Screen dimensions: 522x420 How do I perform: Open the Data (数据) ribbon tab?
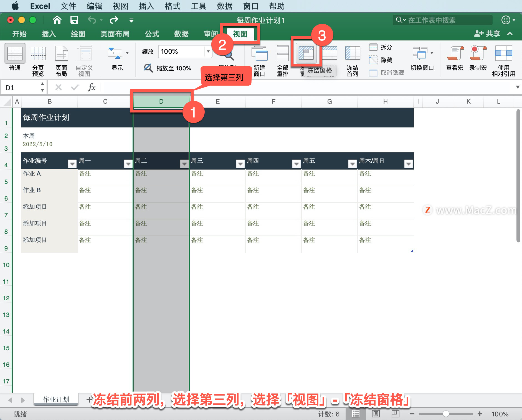coord(181,34)
